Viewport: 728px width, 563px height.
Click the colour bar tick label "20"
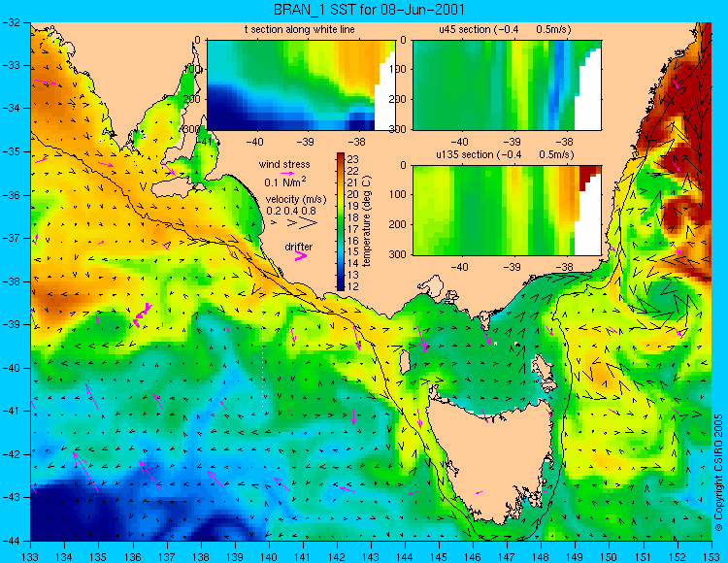pyautogui.click(x=353, y=194)
